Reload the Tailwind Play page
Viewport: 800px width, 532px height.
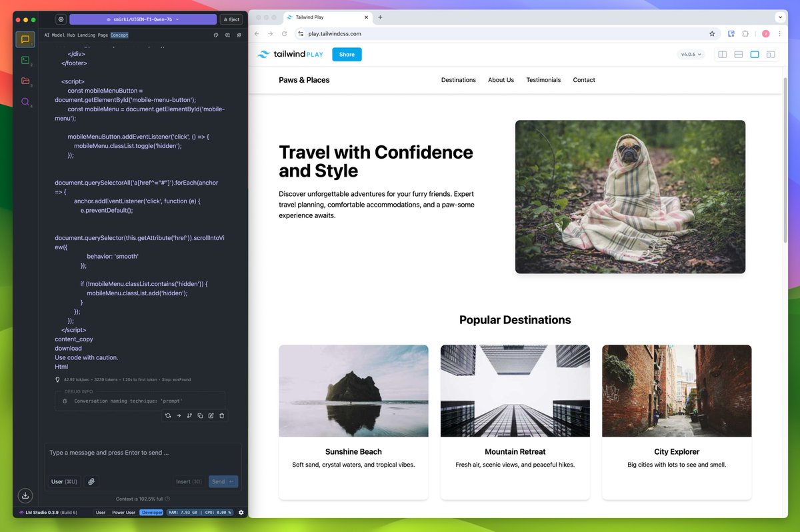point(284,33)
